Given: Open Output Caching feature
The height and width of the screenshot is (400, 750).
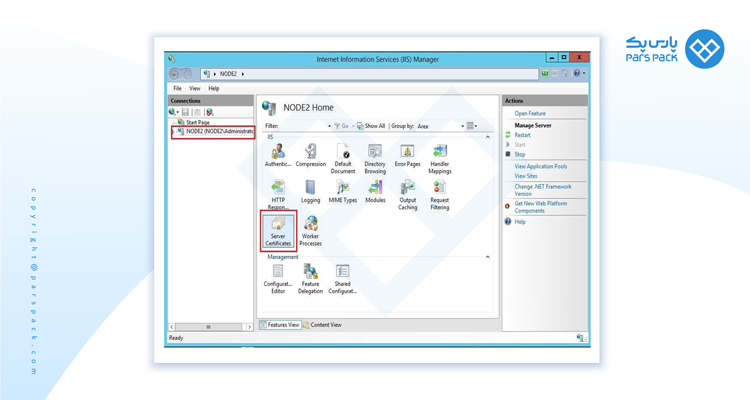Looking at the screenshot, I should click(x=408, y=195).
